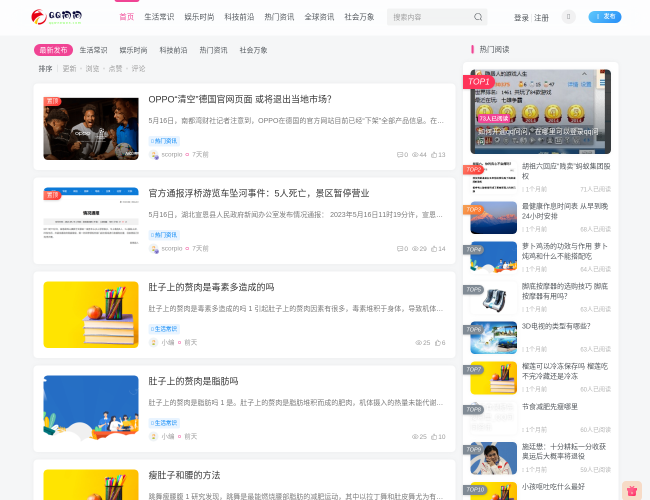Switch to 社会万象 tab below header

(253, 50)
